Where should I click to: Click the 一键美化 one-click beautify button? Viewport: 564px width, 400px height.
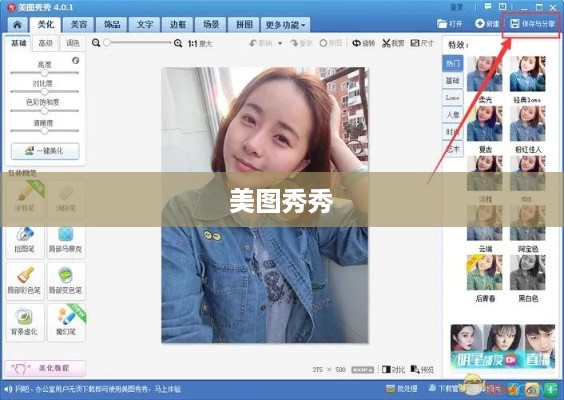pyautogui.click(x=45, y=151)
